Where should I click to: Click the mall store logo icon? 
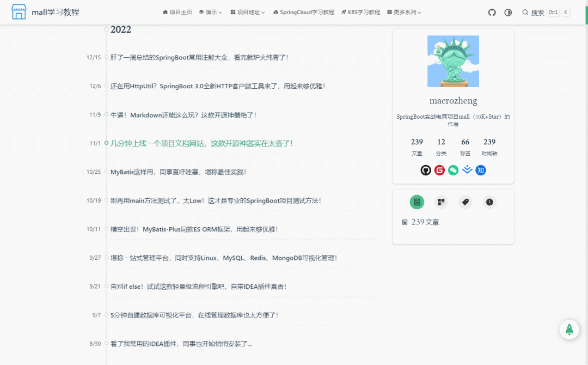pyautogui.click(x=19, y=12)
